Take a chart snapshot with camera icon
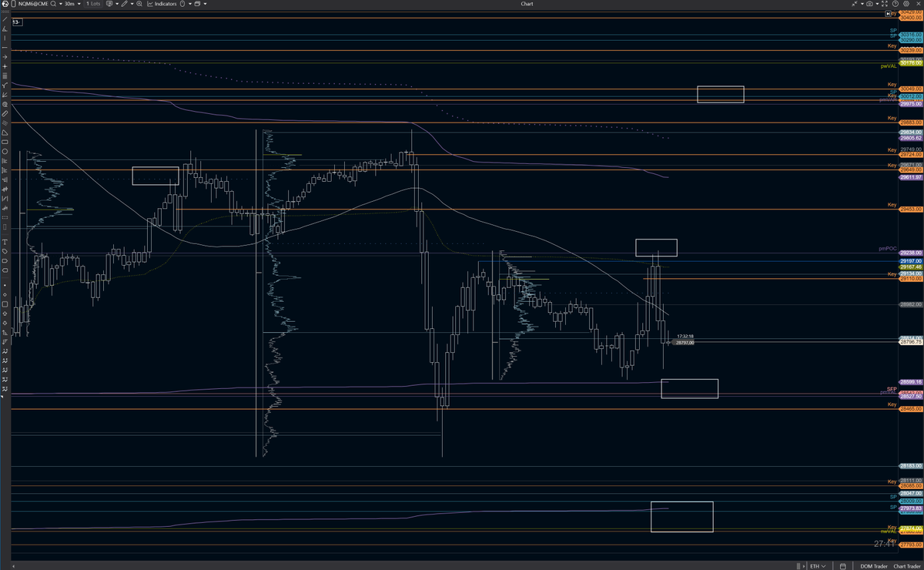This screenshot has width=924, height=570. tap(869, 4)
